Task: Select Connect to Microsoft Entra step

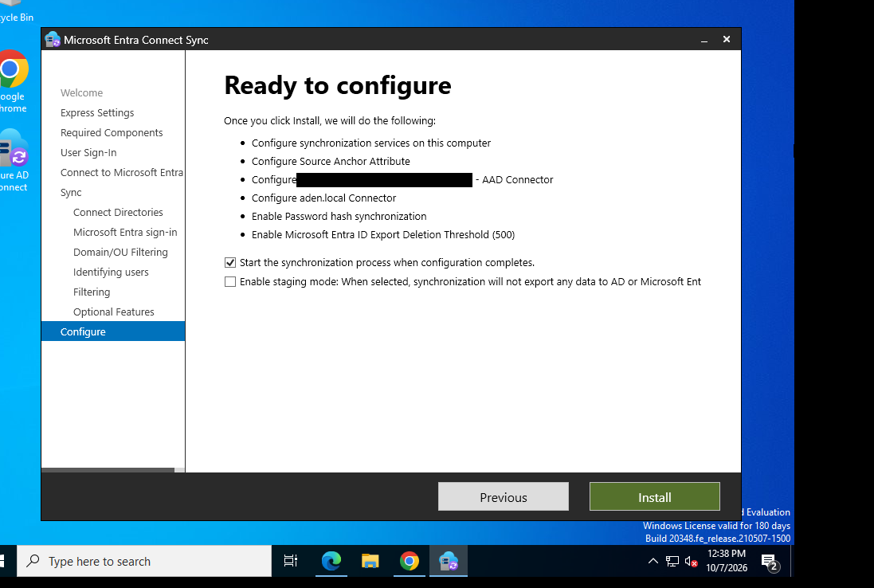Action: pyautogui.click(x=122, y=173)
